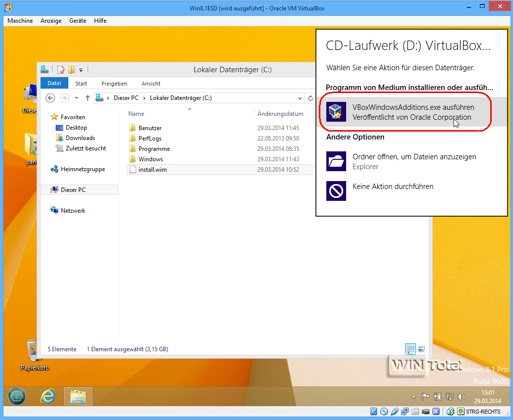Click the optical disc status icon
Screen dimensions: 513x420
click(384, 412)
